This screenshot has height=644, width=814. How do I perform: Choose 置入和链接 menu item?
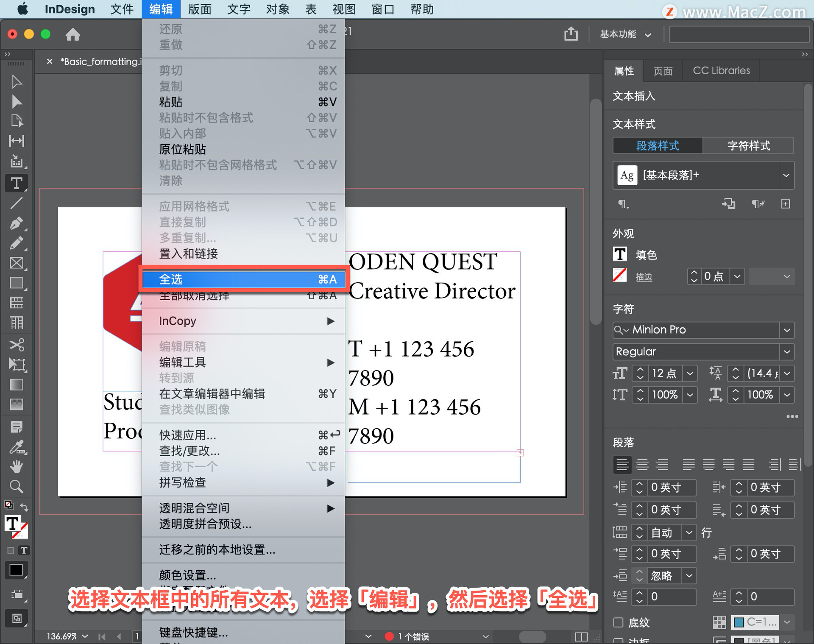[243, 254]
